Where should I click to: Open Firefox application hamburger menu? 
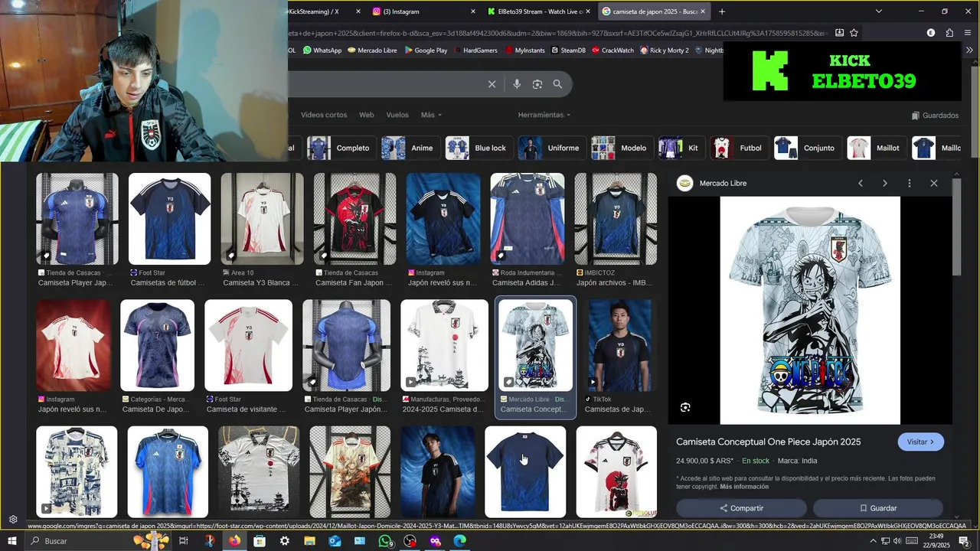969,33
